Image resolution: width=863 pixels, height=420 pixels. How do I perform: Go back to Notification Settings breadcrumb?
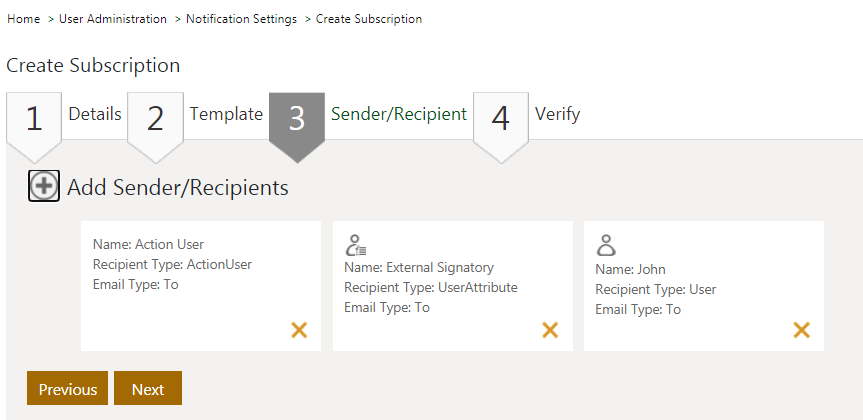point(241,19)
